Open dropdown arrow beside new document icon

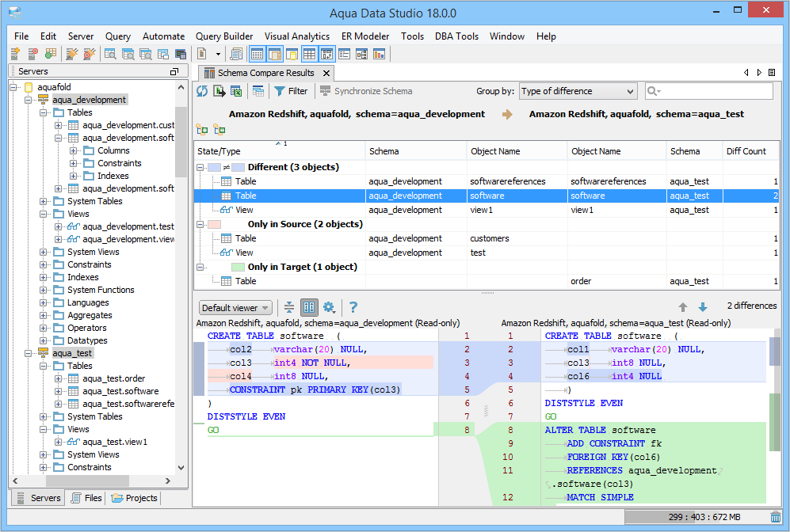coord(218,54)
